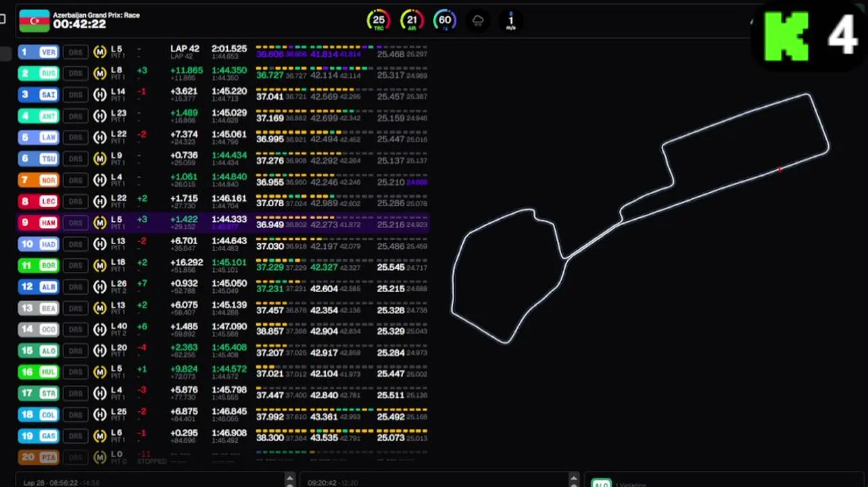Click the Baku circuit track map
Image resolution: width=868 pixels, height=487 pixels.
coord(640,218)
